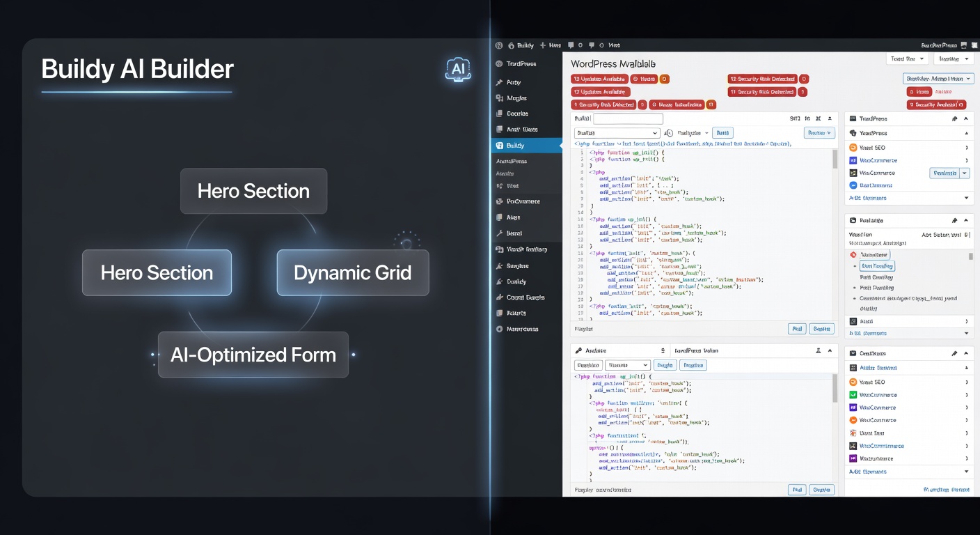Click the first red Updates Available badge
Image resolution: width=980 pixels, height=535 pixels.
599,79
